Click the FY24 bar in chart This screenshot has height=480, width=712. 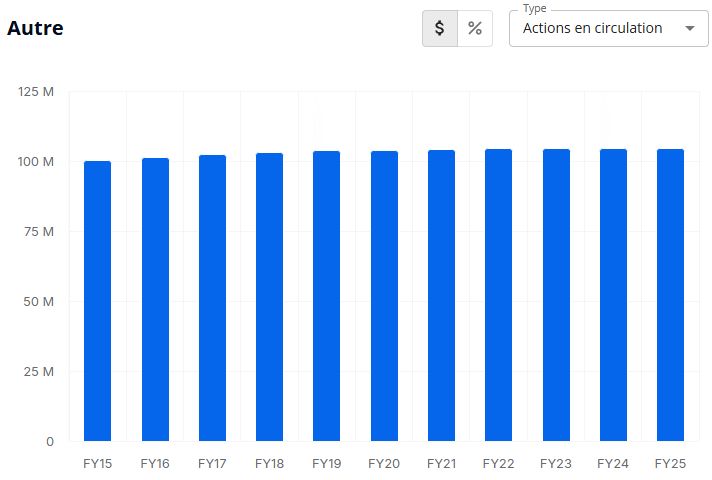[613, 295]
